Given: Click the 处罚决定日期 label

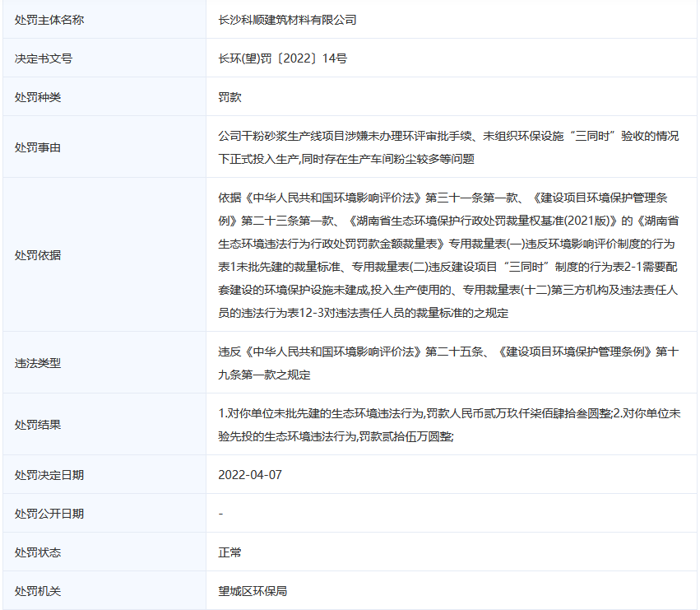Looking at the screenshot, I should click(x=49, y=475).
